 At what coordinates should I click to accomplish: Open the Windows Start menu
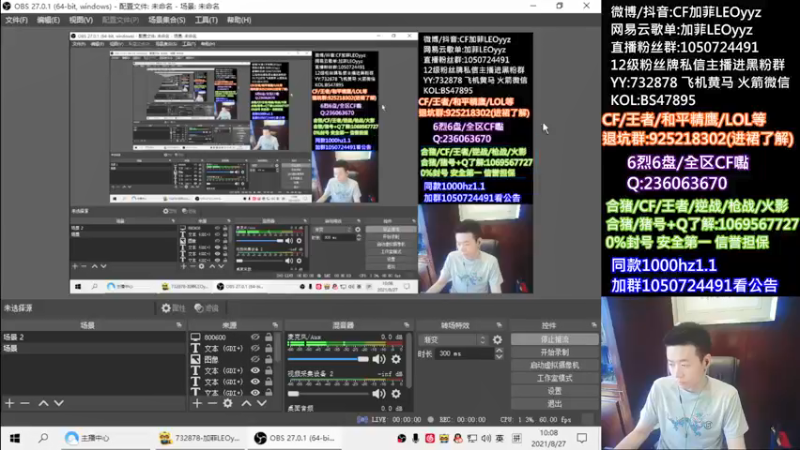click(15, 438)
